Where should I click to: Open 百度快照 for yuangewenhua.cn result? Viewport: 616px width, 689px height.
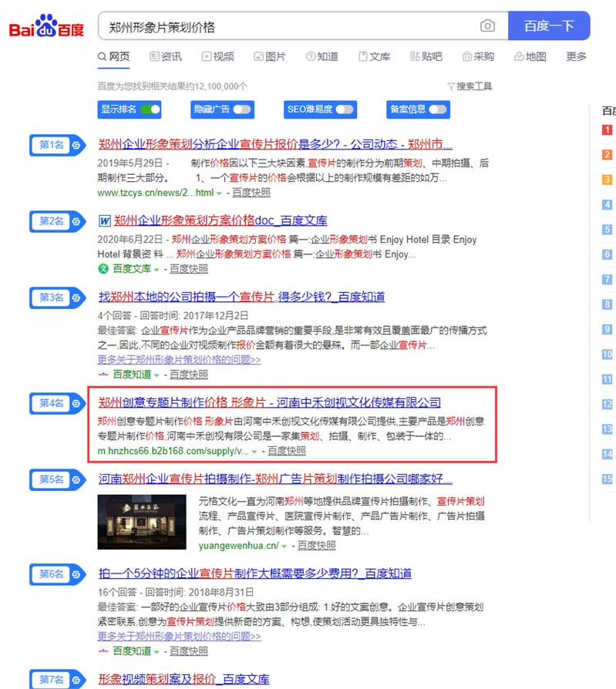tap(317, 546)
